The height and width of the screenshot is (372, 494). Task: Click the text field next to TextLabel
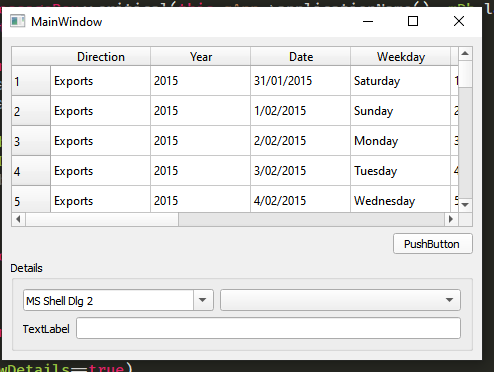pyautogui.click(x=268, y=328)
